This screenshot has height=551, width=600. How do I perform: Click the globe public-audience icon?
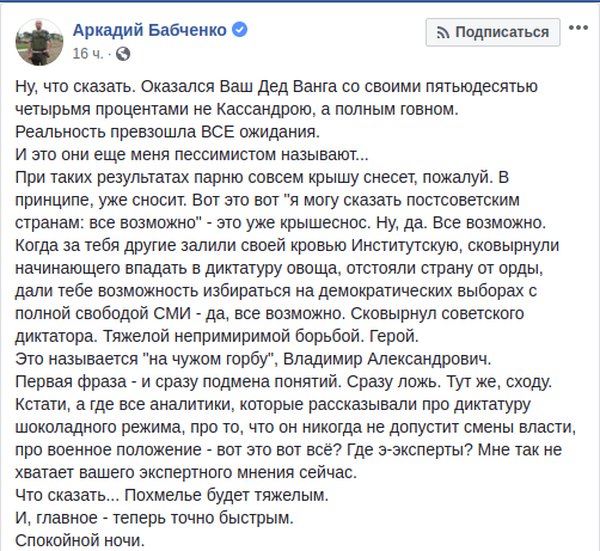[x=123, y=52]
